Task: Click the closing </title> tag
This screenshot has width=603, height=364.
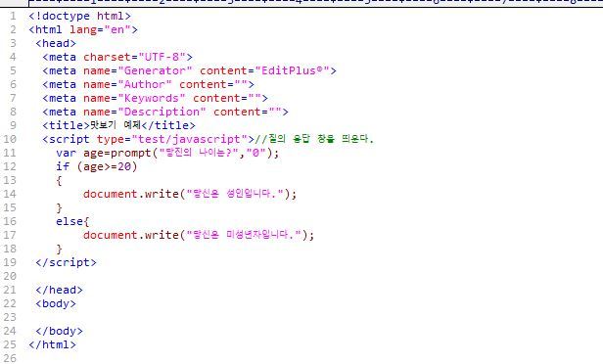Action: (168, 125)
